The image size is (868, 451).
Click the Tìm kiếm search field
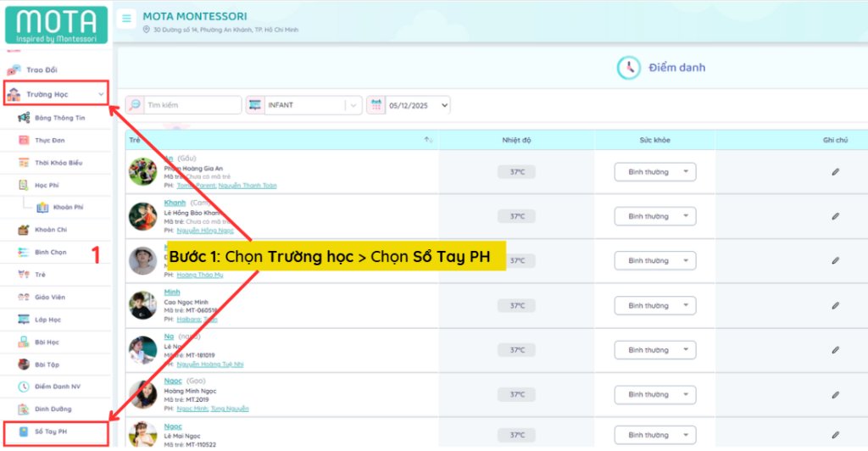pos(192,105)
